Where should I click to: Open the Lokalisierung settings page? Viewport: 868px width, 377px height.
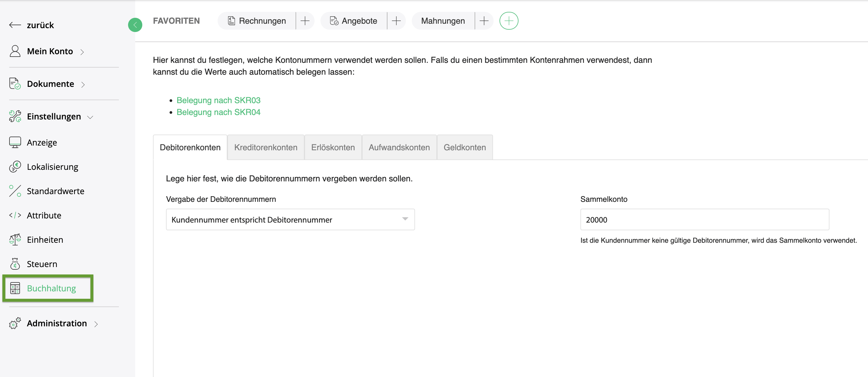[52, 167]
